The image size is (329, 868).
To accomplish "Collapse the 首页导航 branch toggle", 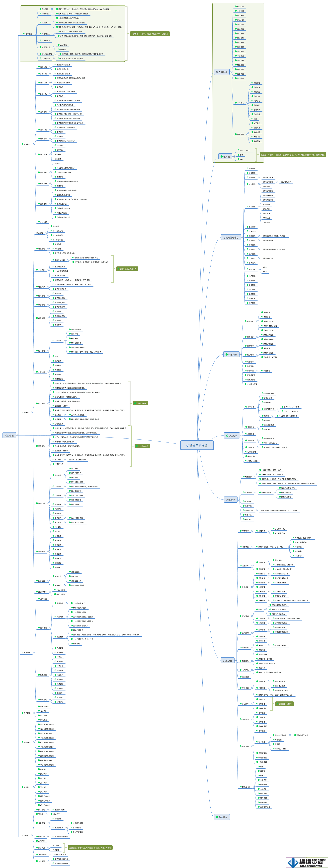I will coord(51,112).
